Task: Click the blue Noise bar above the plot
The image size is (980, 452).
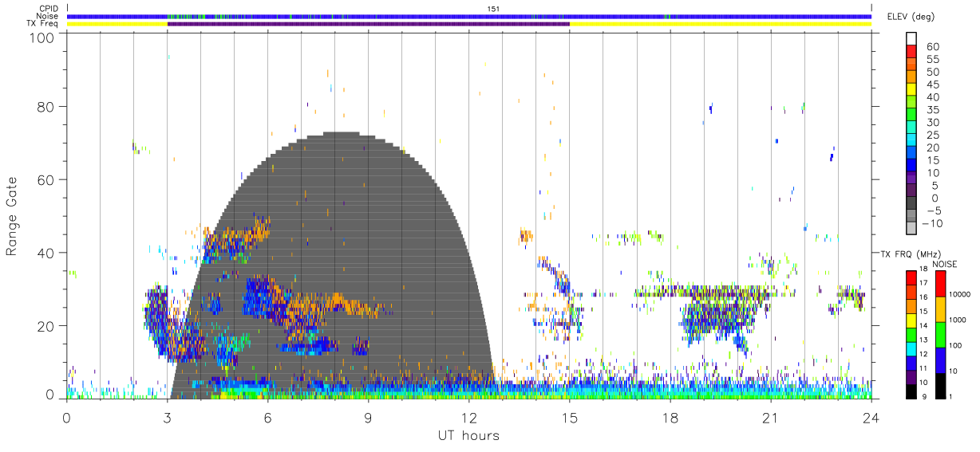Action: (x=469, y=16)
